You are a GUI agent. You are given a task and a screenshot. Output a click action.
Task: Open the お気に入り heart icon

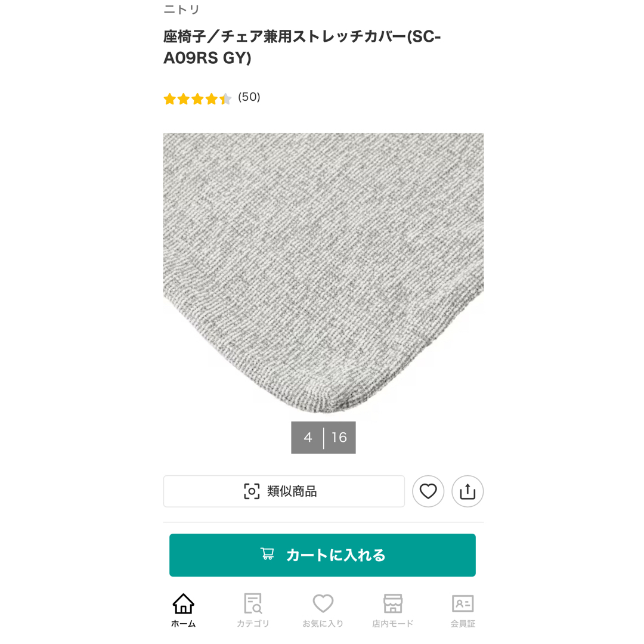coord(323,603)
